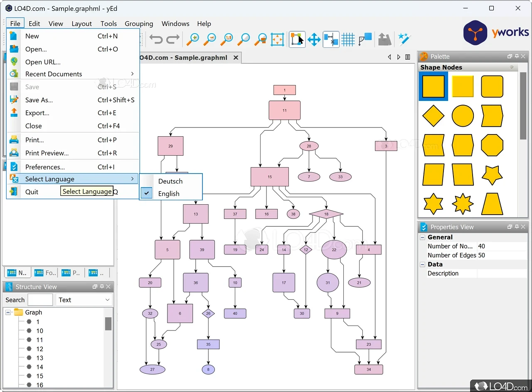Viewport: 532px width, 392px height.
Task: Pick the diamond shape in Palette
Action: point(433,115)
